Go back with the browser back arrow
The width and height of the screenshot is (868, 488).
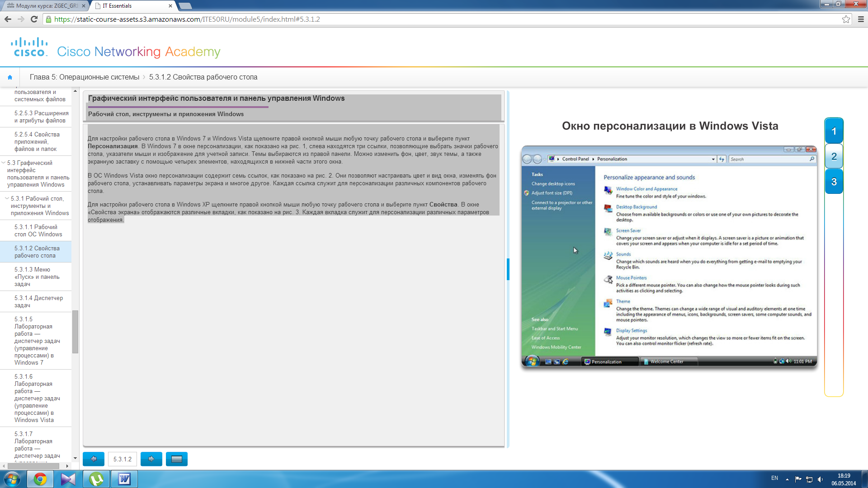tap(8, 19)
